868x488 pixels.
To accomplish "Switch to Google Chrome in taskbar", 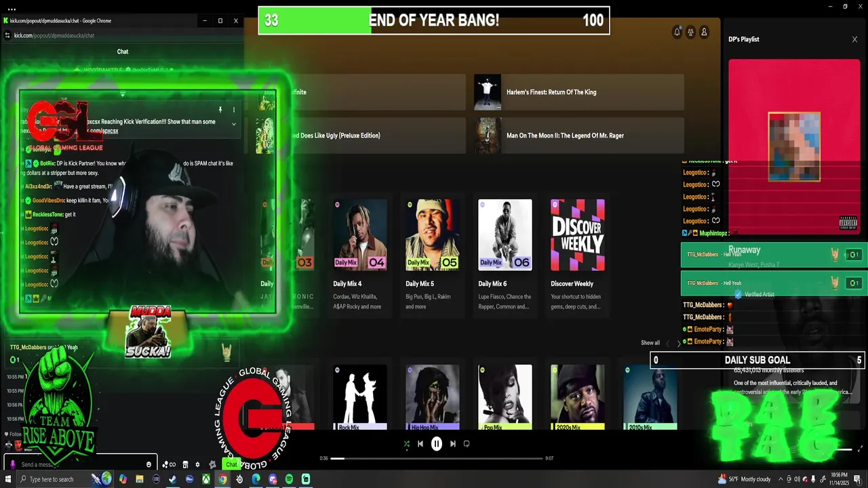I will pyautogui.click(x=222, y=479).
